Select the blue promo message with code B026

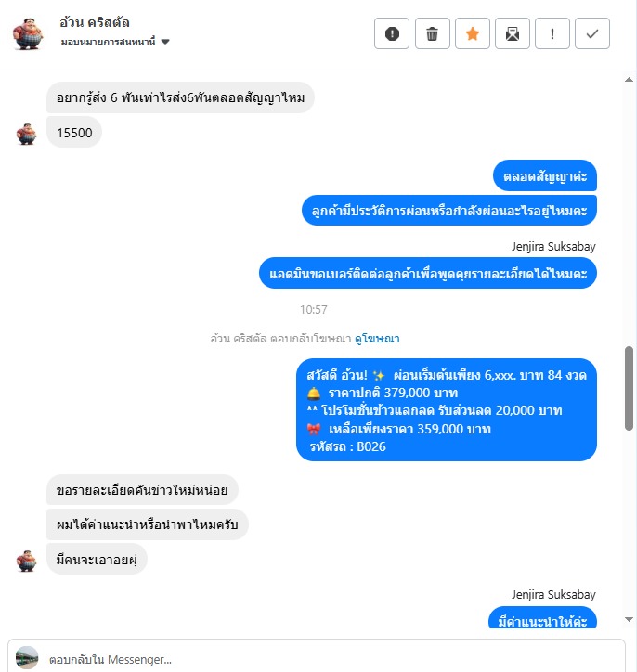[447, 409]
